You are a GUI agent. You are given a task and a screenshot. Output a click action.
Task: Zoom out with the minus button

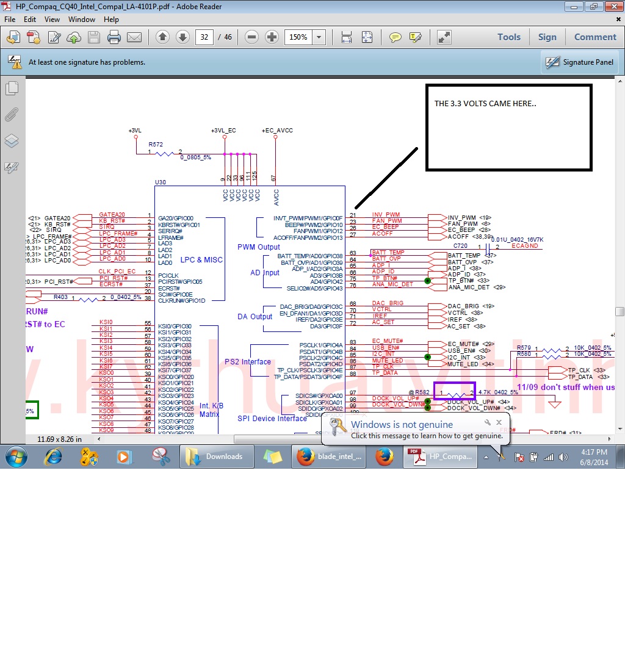(x=251, y=37)
